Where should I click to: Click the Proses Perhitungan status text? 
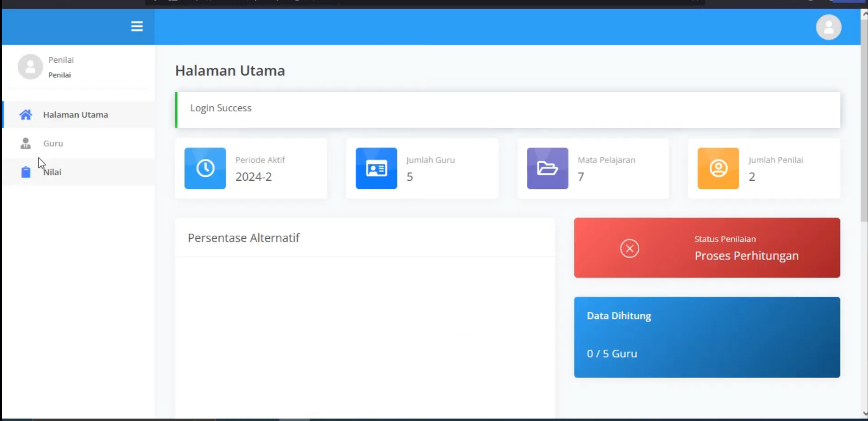(x=746, y=256)
